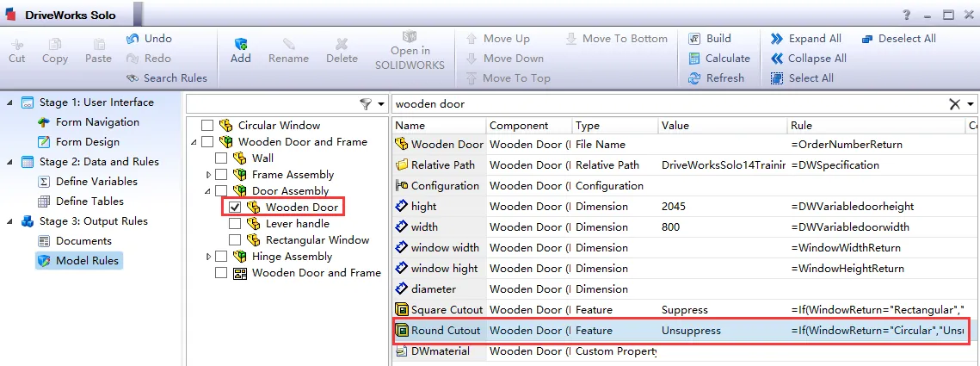The width and height of the screenshot is (980, 366).
Task: Open Form Navigation in Stage 1
Action: tap(96, 122)
